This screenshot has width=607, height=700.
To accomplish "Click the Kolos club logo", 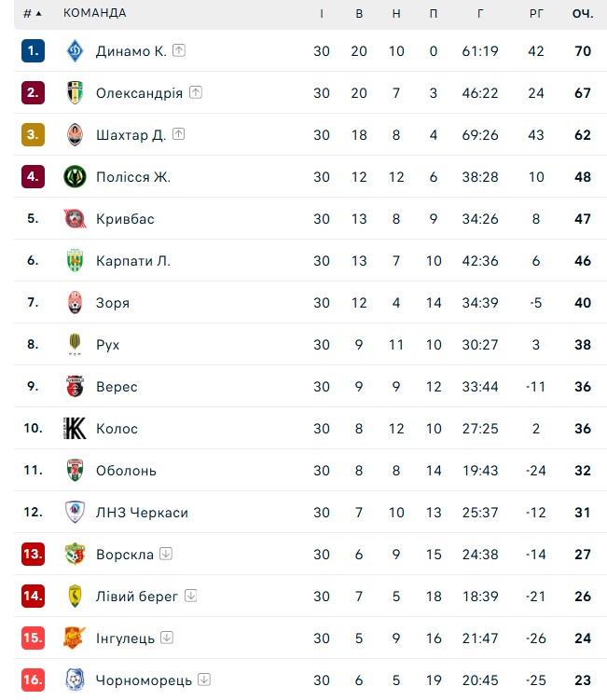I will click(x=75, y=429).
